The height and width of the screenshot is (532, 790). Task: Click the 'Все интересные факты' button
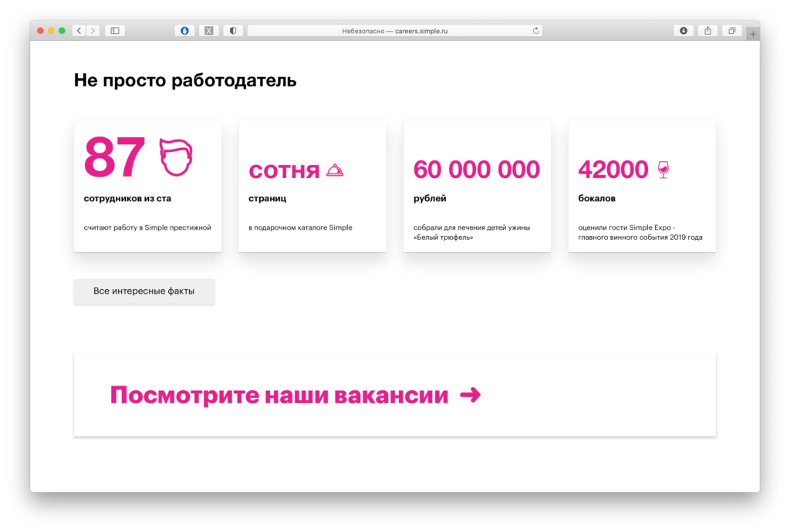[x=144, y=291]
